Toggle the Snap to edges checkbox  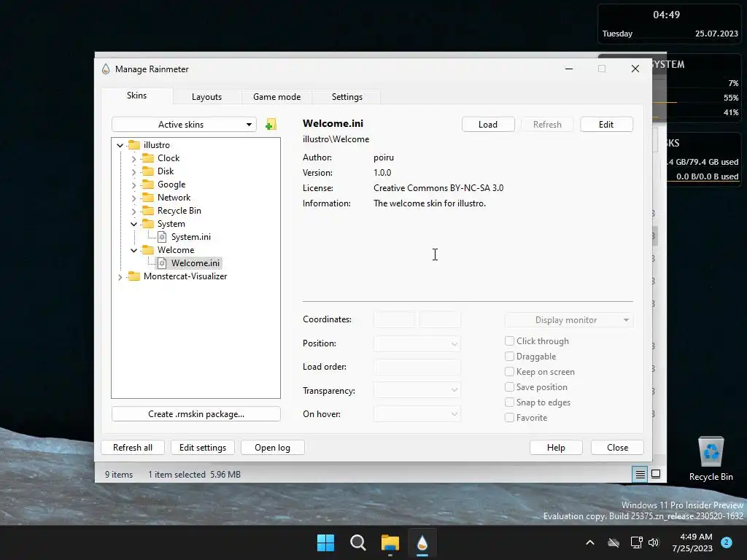click(x=509, y=402)
